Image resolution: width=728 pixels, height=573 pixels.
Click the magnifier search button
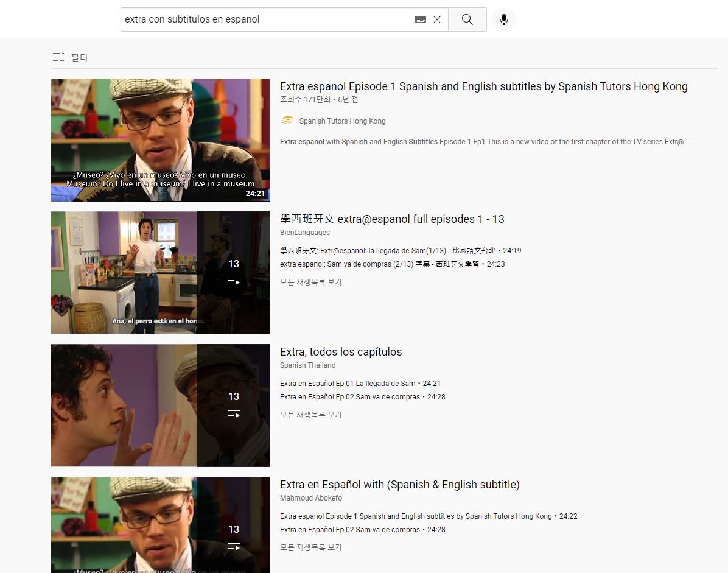click(467, 19)
